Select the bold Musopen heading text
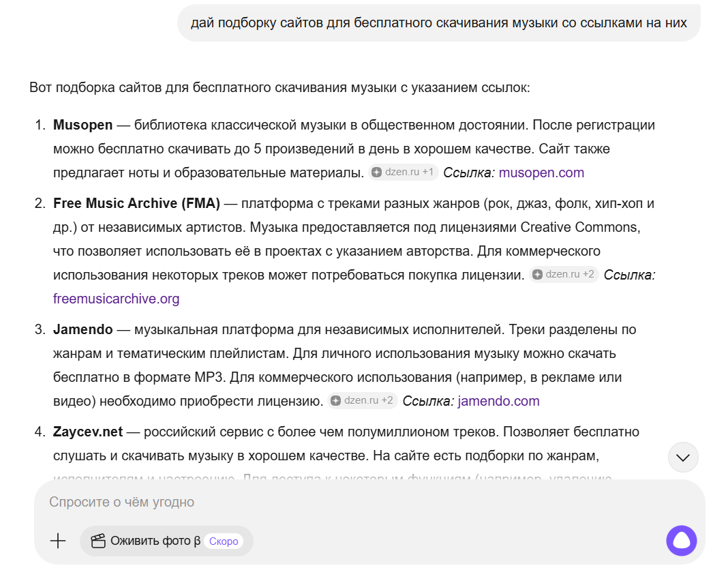Image resolution: width=728 pixels, height=568 pixels. 81,124
